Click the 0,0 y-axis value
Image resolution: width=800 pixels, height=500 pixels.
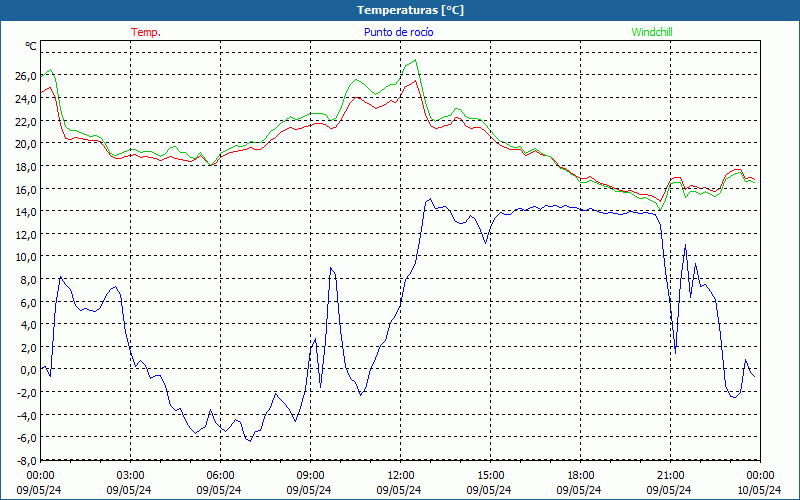[29, 370]
